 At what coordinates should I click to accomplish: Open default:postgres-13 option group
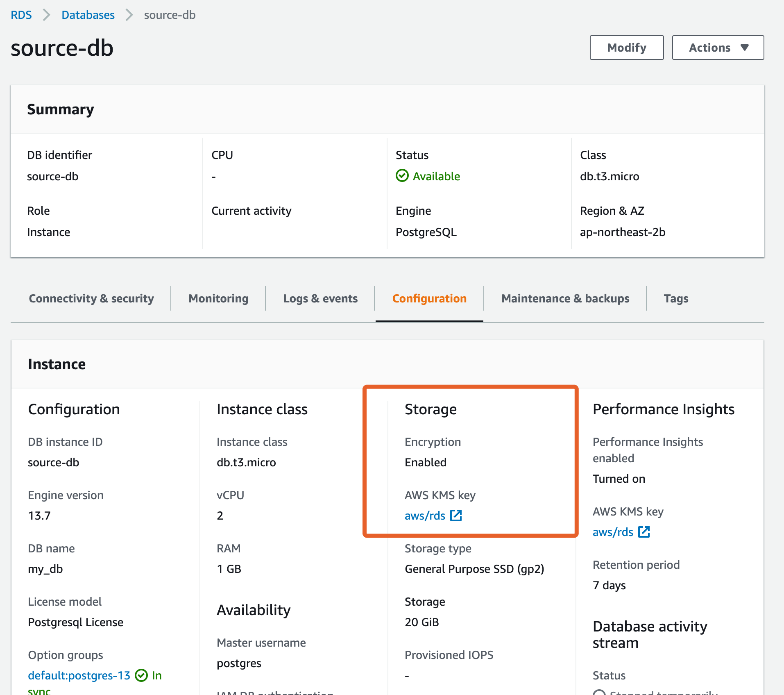point(79,675)
